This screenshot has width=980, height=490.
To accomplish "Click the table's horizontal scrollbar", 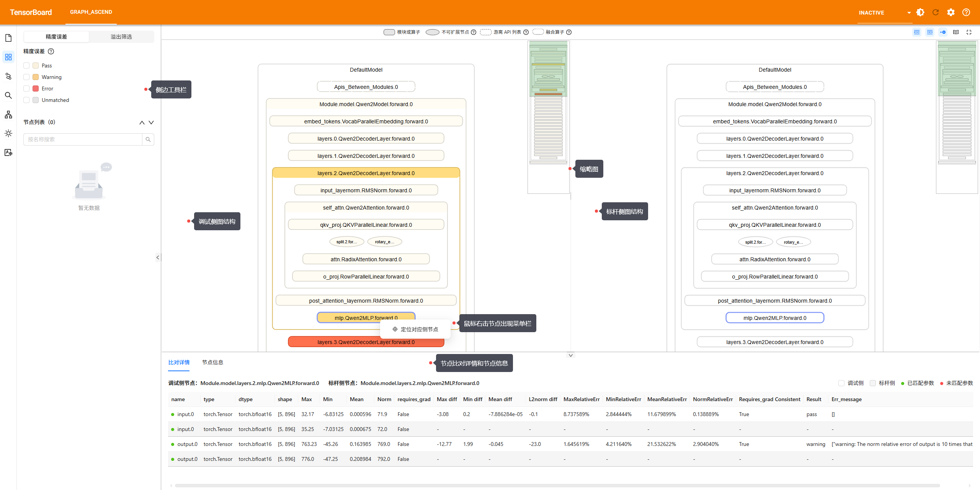I will 557,485.
